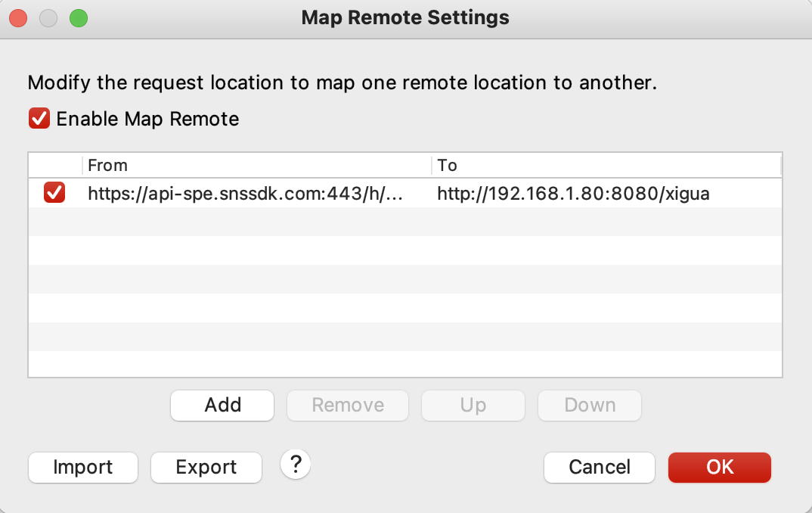Disable the Enable Map Remote checkbox
The width and height of the screenshot is (812, 513).
coord(39,119)
